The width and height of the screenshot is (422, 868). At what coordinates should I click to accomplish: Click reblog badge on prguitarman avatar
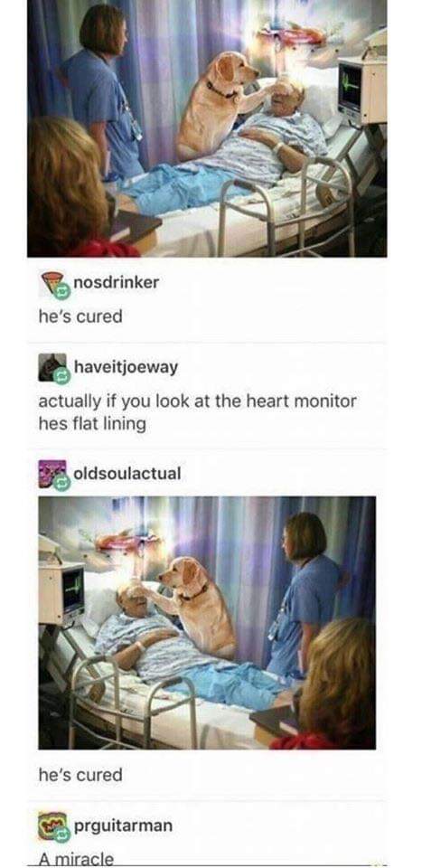tap(62, 835)
